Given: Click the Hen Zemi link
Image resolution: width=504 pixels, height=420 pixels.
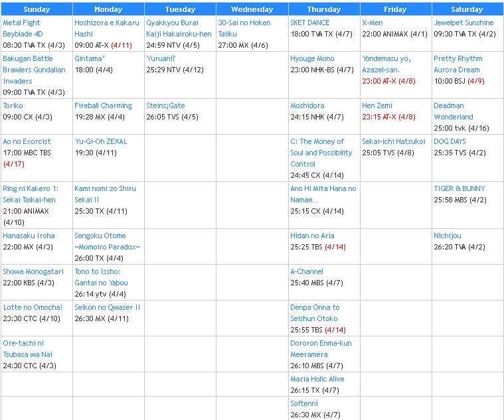Looking at the screenshot, I should pyautogui.click(x=377, y=105).
